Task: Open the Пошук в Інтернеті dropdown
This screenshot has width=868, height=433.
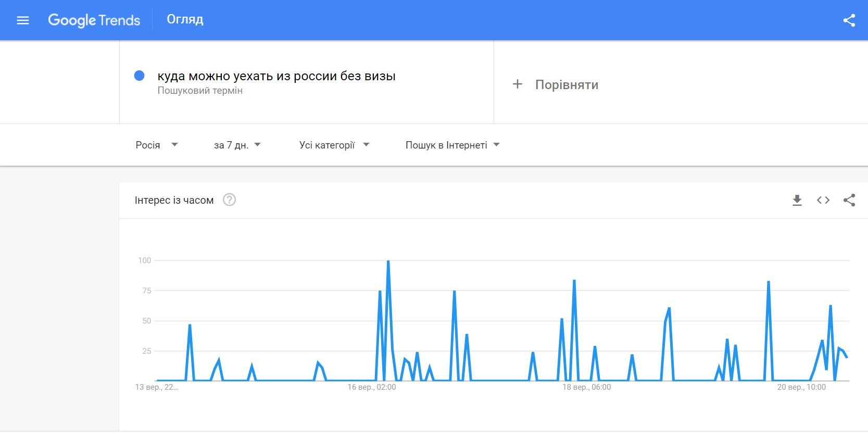Action: pyautogui.click(x=452, y=145)
